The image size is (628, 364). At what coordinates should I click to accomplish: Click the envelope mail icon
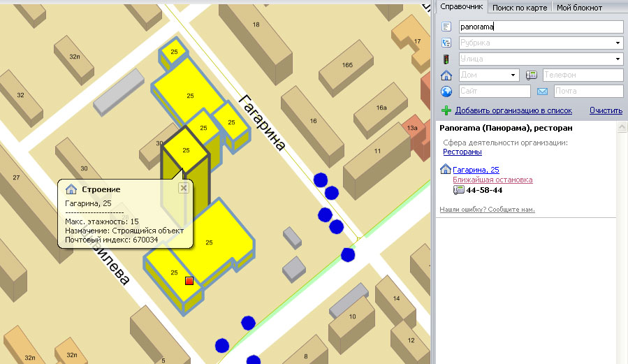tap(542, 92)
